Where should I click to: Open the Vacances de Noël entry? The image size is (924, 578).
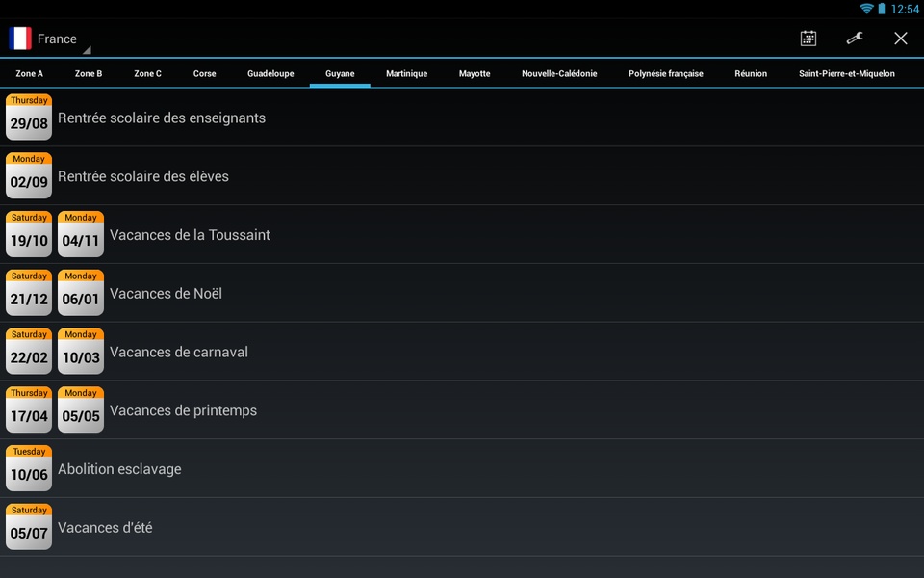(462, 293)
